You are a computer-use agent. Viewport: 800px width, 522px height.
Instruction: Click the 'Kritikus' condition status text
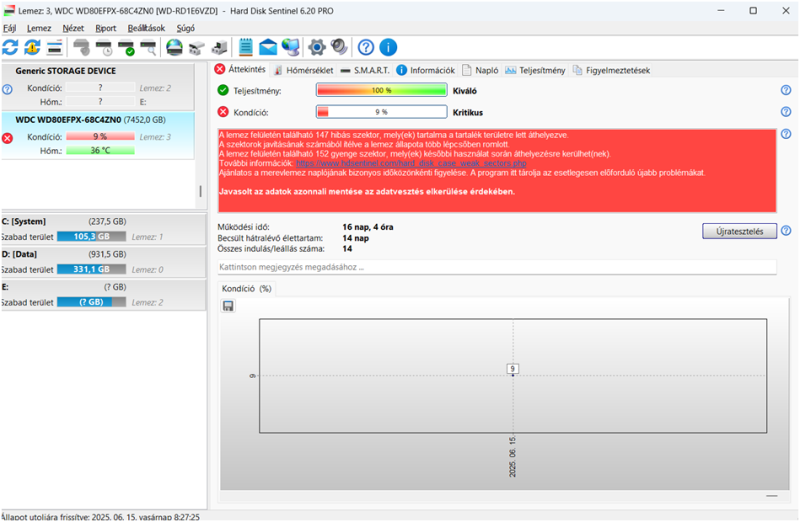pos(468,112)
